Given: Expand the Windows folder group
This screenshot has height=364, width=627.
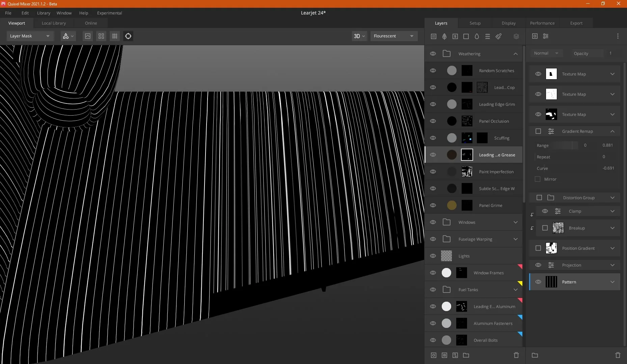Looking at the screenshot, I should tap(516, 222).
